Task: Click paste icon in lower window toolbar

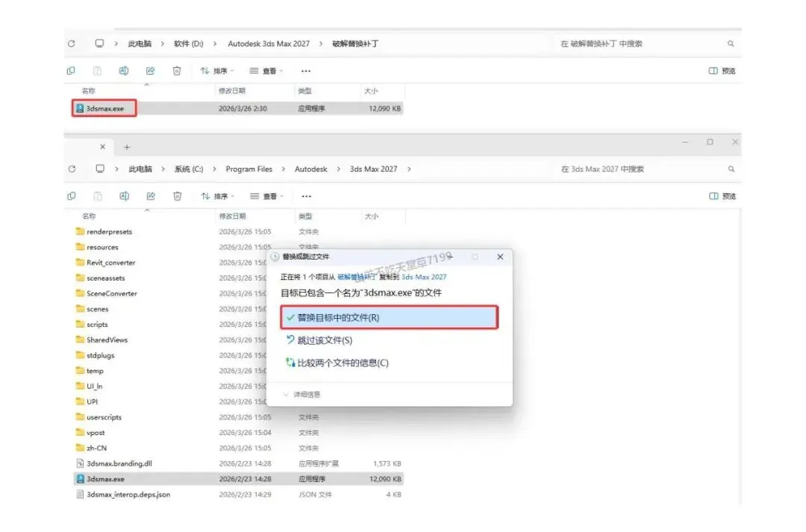Action: pos(98,196)
